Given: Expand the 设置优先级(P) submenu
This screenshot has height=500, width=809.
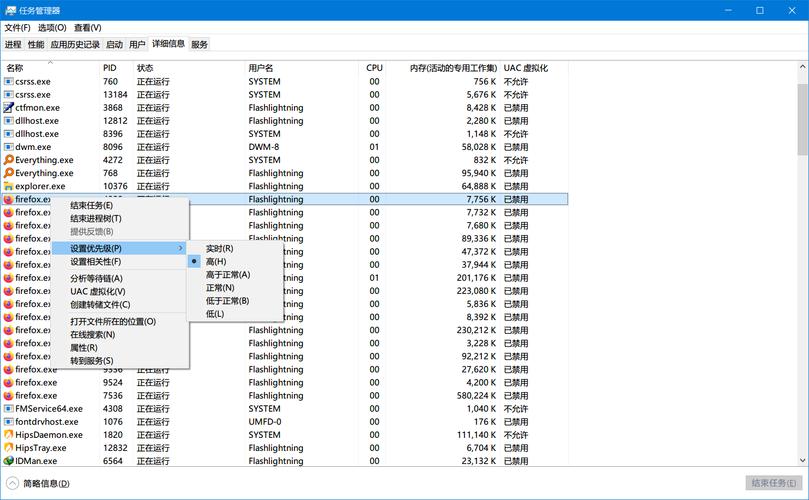Looking at the screenshot, I should [120, 248].
